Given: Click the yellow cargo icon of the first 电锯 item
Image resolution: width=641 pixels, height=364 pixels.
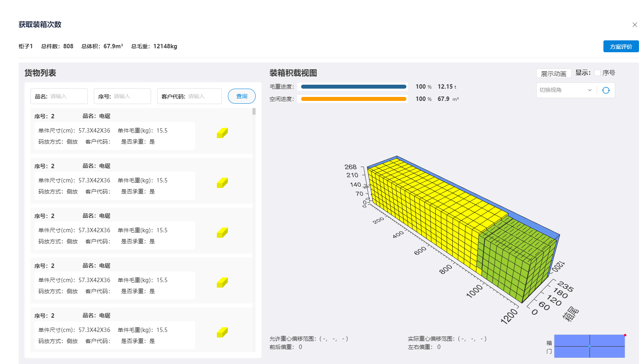Looking at the screenshot, I should click(222, 133).
